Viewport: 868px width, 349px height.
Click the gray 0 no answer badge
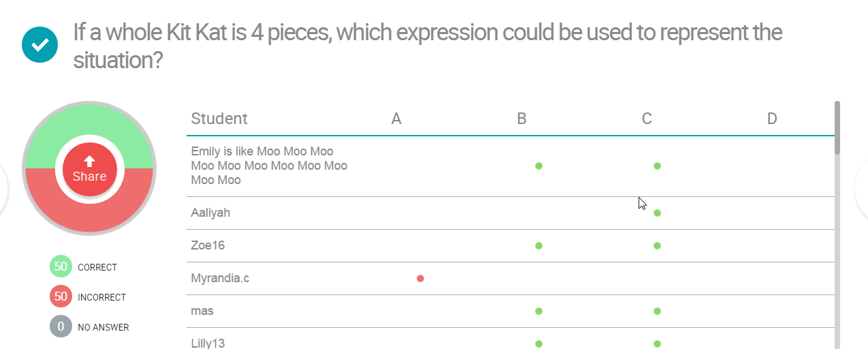61,327
